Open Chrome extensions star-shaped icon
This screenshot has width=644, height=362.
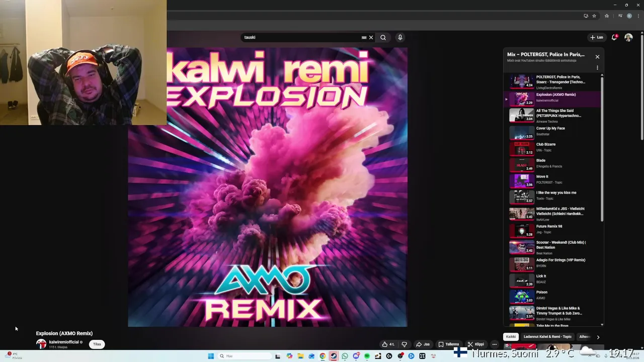(x=607, y=16)
